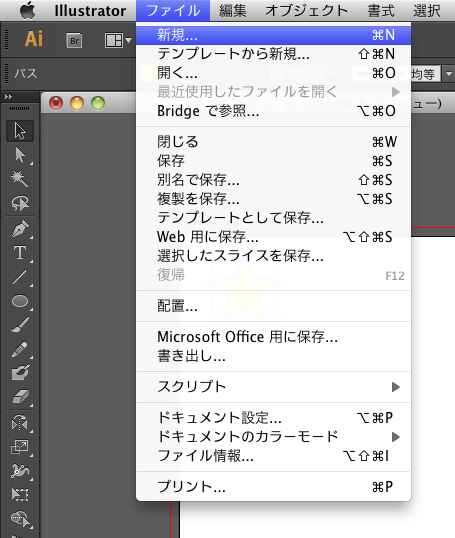Open the 選択 menu

(x=427, y=11)
